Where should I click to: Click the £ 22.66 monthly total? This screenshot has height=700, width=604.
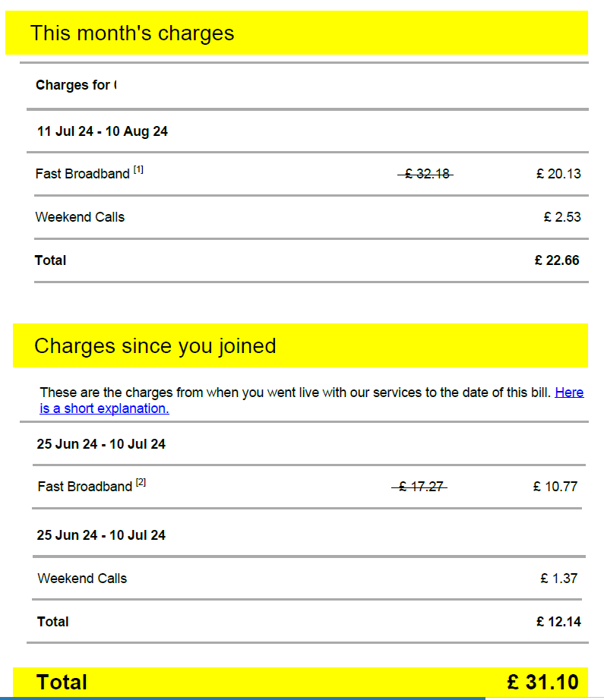coord(557,260)
